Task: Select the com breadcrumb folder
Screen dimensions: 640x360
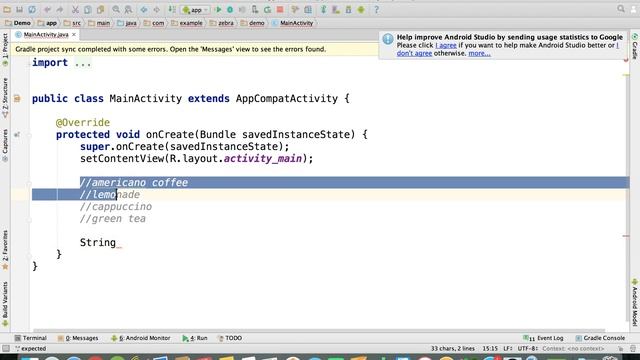Action: point(154,23)
